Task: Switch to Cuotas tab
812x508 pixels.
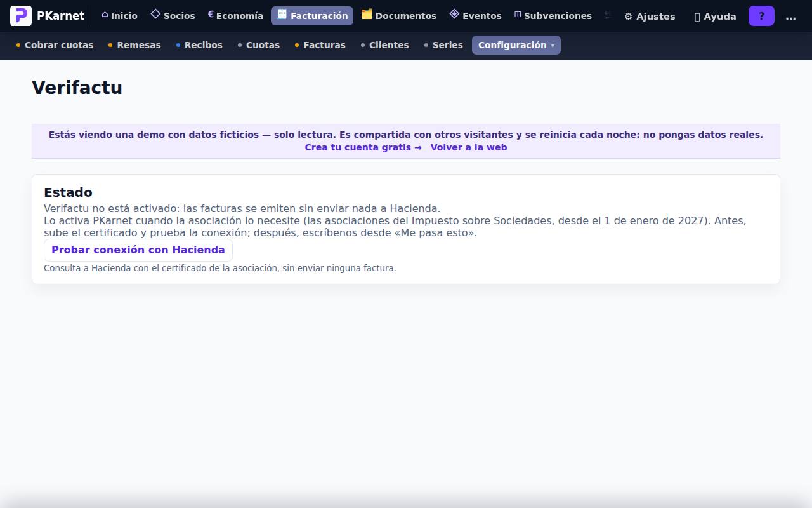Action: point(259,45)
